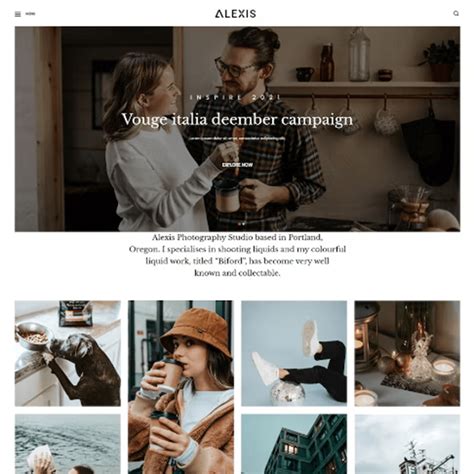Click the Alexis Photography Studio intro paragraph
Image resolution: width=474 pixels, height=474 pixels.
click(x=237, y=255)
